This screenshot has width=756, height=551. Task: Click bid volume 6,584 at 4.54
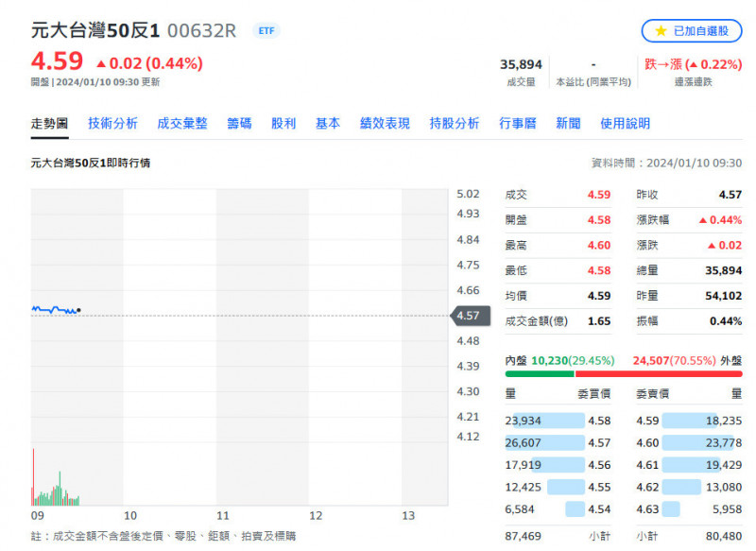519,509
